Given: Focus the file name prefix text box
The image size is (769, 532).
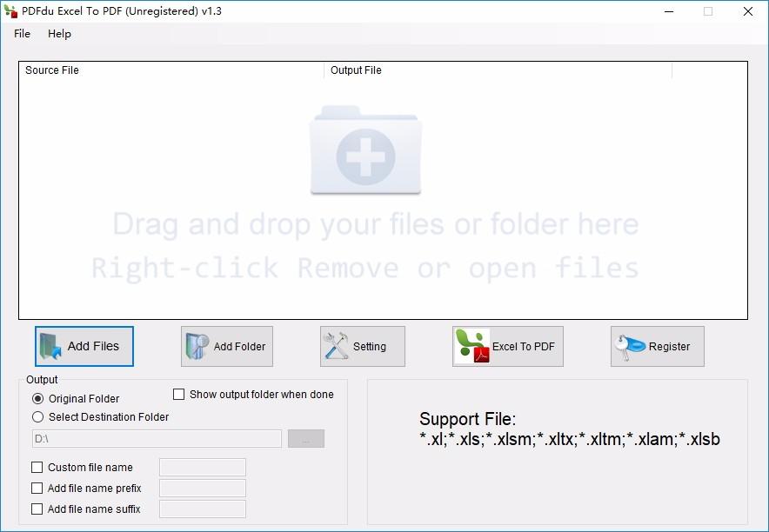Looking at the screenshot, I should 203,489.
